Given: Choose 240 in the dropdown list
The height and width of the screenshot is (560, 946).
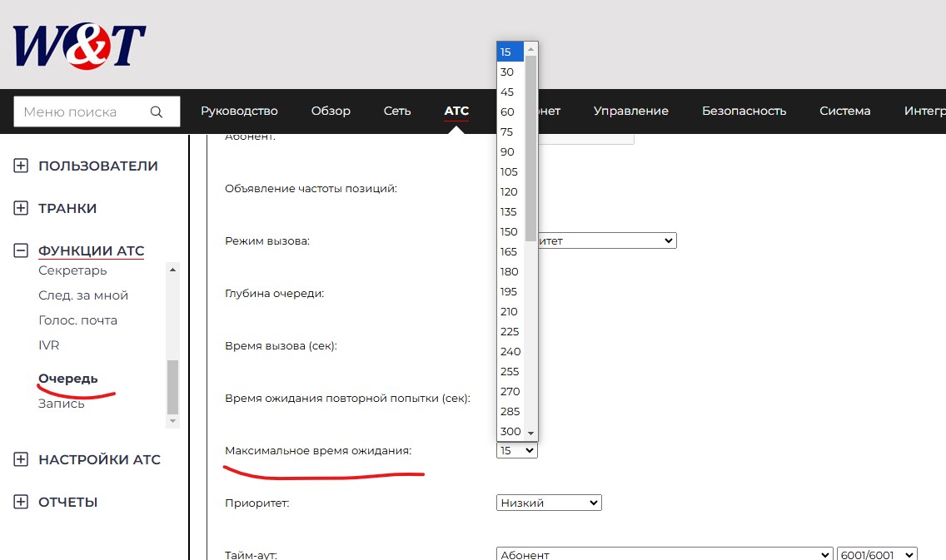Looking at the screenshot, I should coord(510,351).
